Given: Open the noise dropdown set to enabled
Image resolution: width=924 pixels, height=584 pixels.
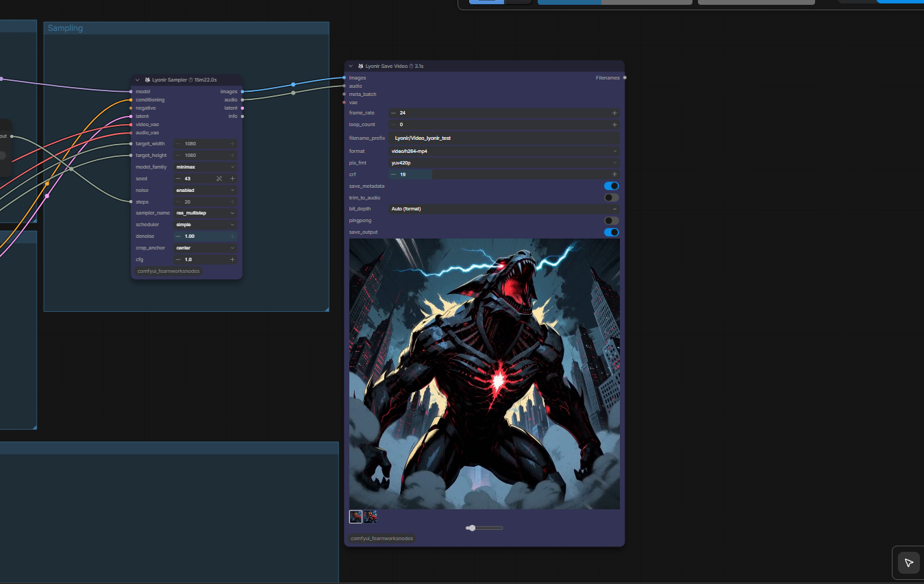Looking at the screenshot, I should pyautogui.click(x=205, y=190).
